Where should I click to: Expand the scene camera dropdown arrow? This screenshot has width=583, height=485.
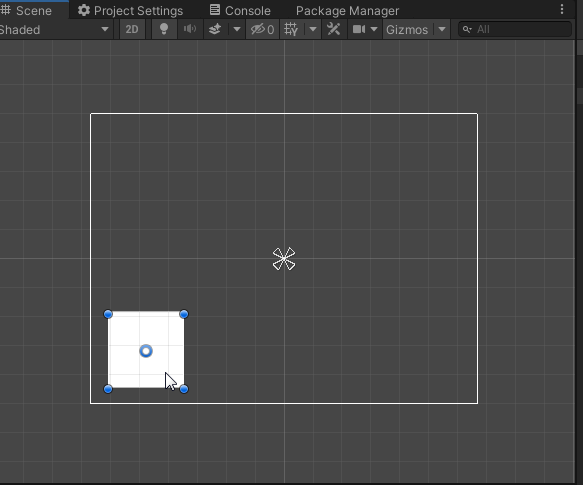point(374,29)
